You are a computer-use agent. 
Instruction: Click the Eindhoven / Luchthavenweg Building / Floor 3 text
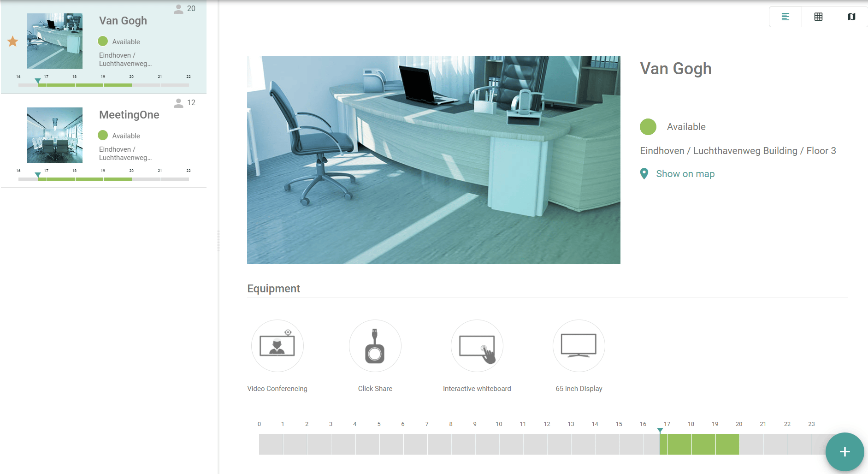[x=738, y=151]
